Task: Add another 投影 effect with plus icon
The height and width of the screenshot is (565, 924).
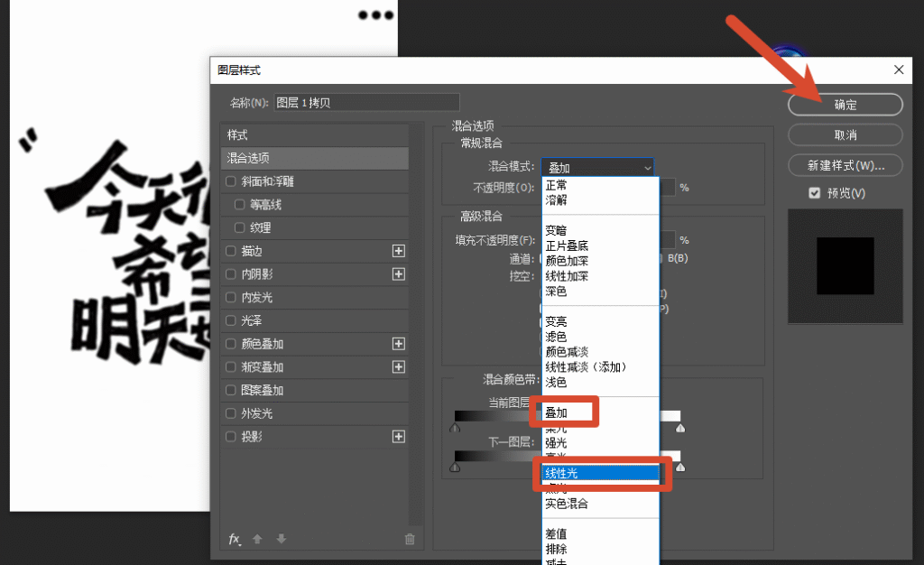Action: point(398,437)
